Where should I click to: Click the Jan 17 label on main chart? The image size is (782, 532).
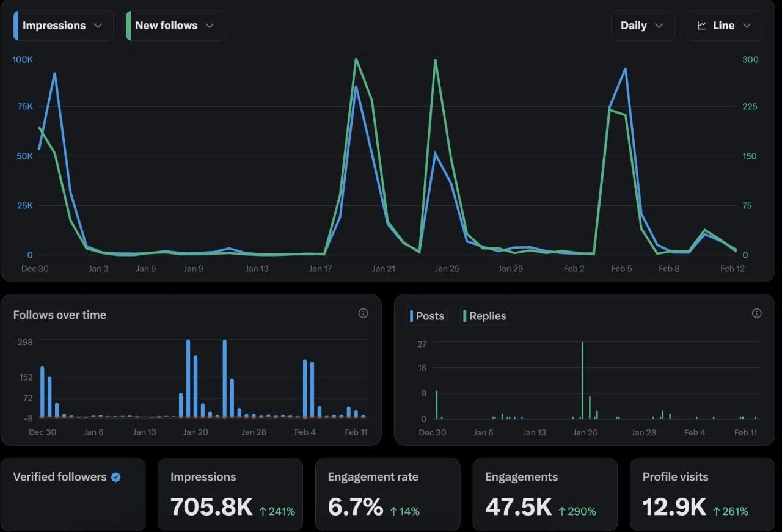[320, 269]
